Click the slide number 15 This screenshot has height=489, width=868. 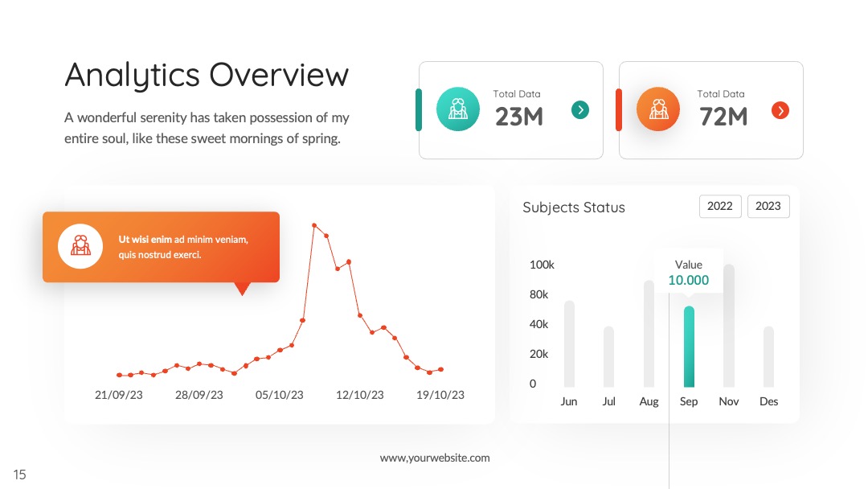19,475
